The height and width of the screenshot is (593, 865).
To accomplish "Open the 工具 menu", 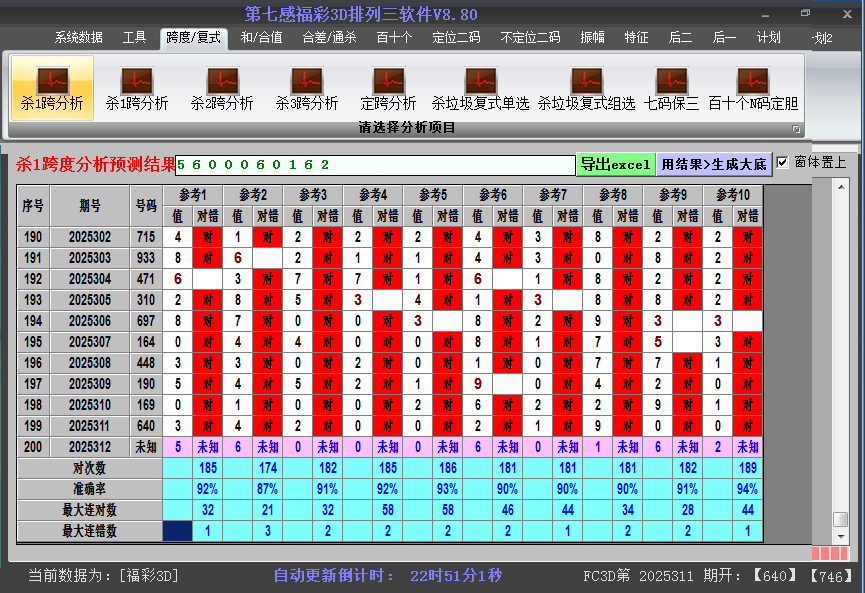I will click(134, 36).
